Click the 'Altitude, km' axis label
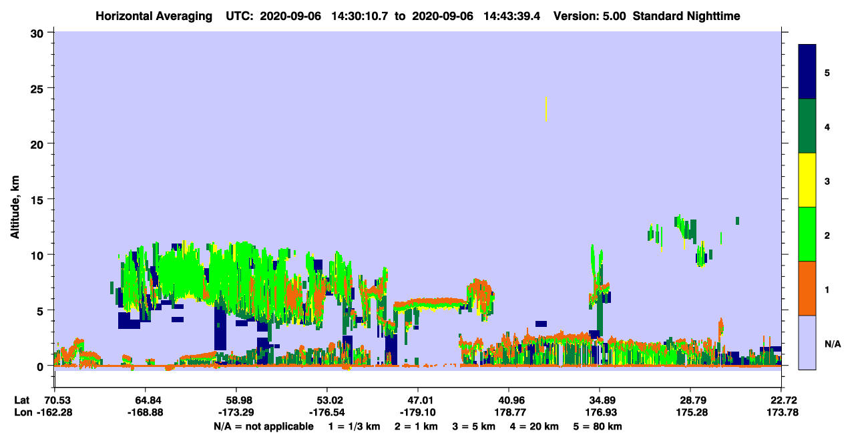This screenshot has height=445, width=868. point(15,207)
